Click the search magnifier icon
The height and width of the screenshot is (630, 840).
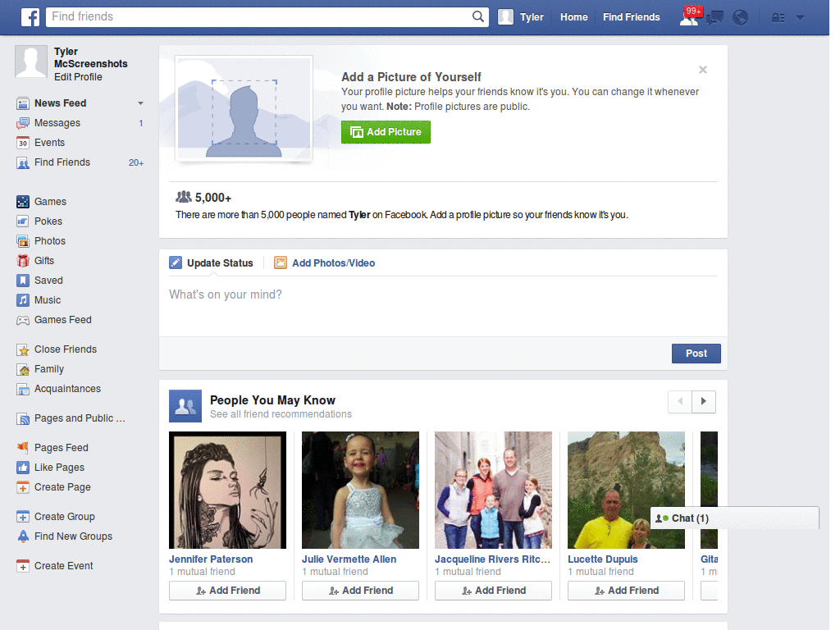tap(478, 16)
